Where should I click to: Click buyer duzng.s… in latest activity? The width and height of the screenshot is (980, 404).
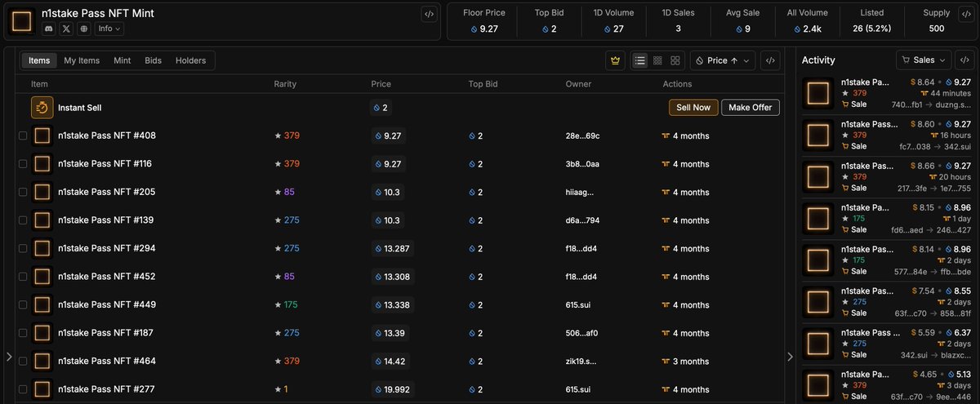pos(954,104)
